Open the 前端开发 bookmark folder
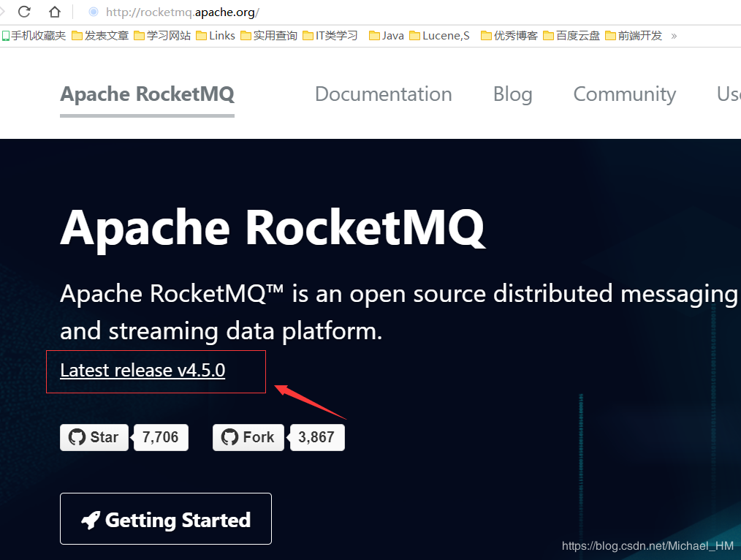This screenshot has height=560, width=741. [634, 36]
